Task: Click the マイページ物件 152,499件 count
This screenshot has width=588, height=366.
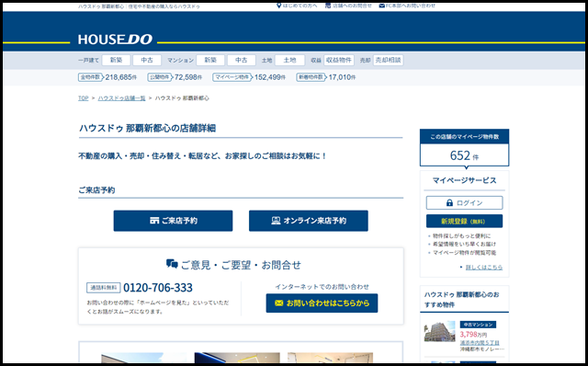Action: coord(249,77)
